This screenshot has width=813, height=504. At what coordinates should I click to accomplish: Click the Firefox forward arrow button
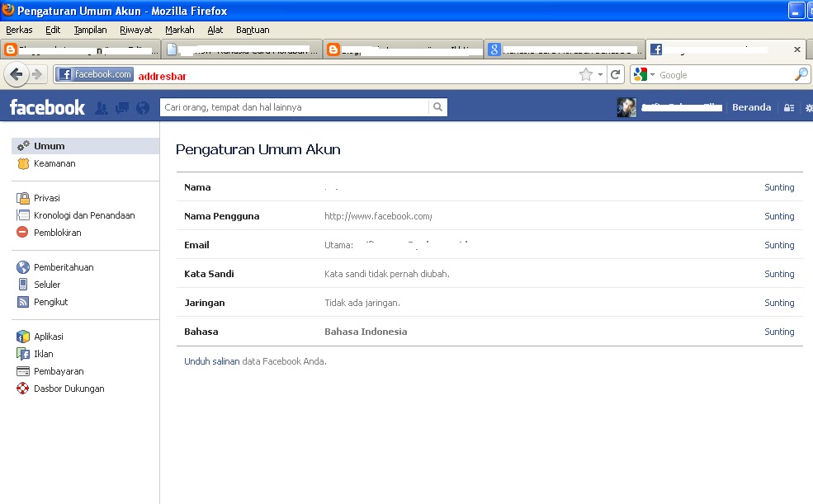pyautogui.click(x=37, y=74)
